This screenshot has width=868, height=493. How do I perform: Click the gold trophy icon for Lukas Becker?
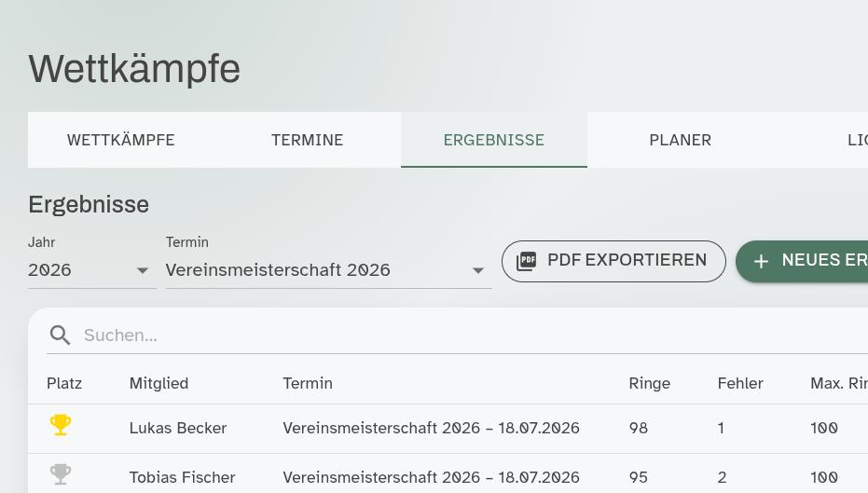(61, 425)
